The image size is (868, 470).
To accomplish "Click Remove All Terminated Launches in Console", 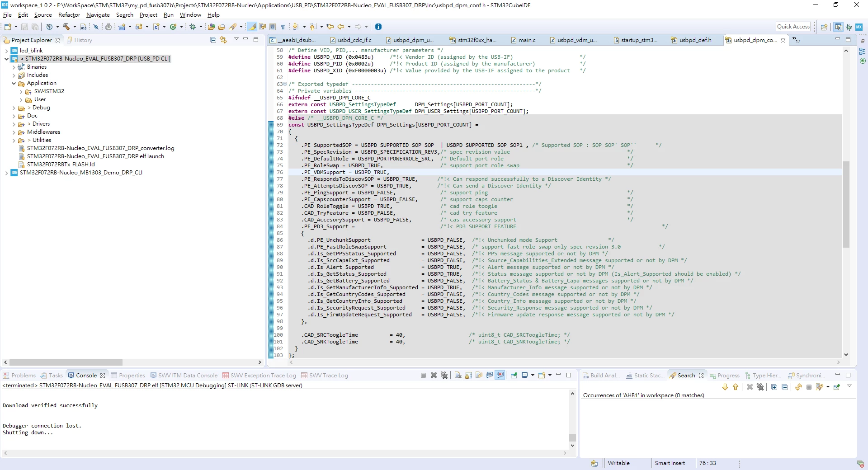I will (444, 375).
